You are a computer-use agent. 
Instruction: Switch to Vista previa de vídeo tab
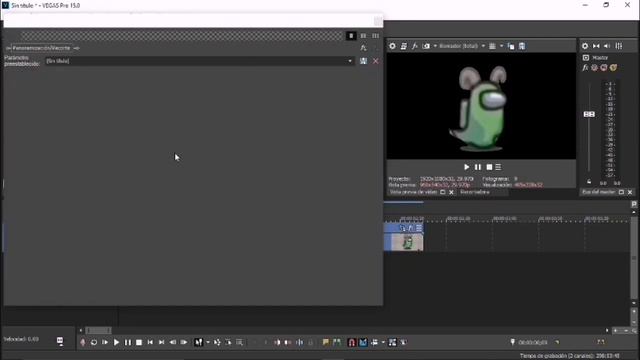coord(413,192)
